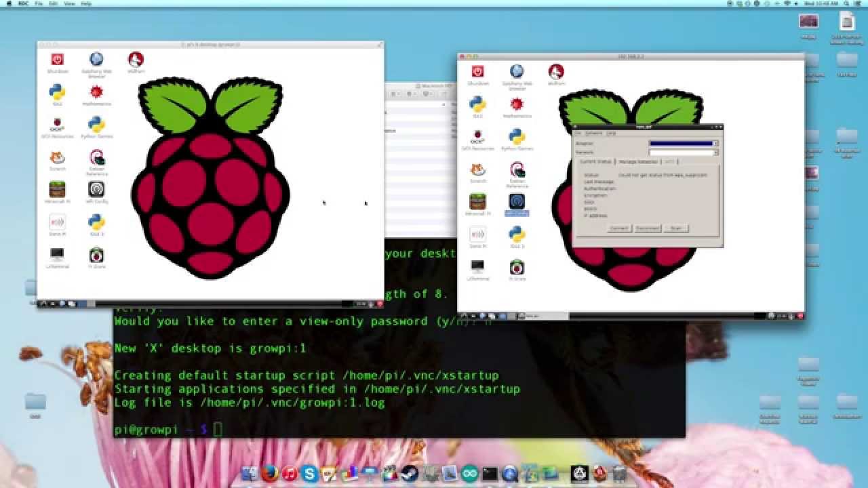Click wpa_gui taskbar entry in right VNC window
The image size is (868, 488).
pos(544,316)
